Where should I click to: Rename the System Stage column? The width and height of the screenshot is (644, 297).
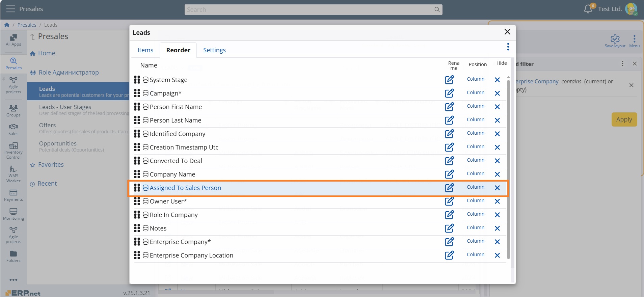(x=449, y=80)
